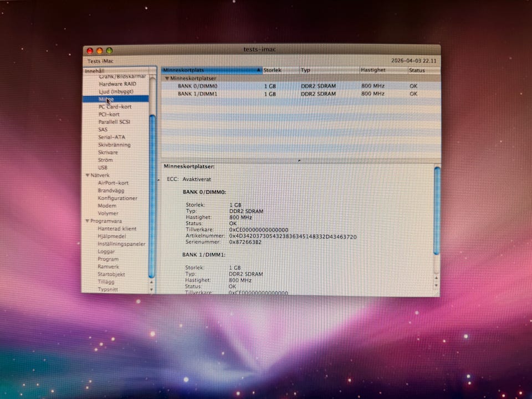This screenshot has height=399, width=532.
Task: Select Hardware RAID in the sidebar
Action: point(117,84)
